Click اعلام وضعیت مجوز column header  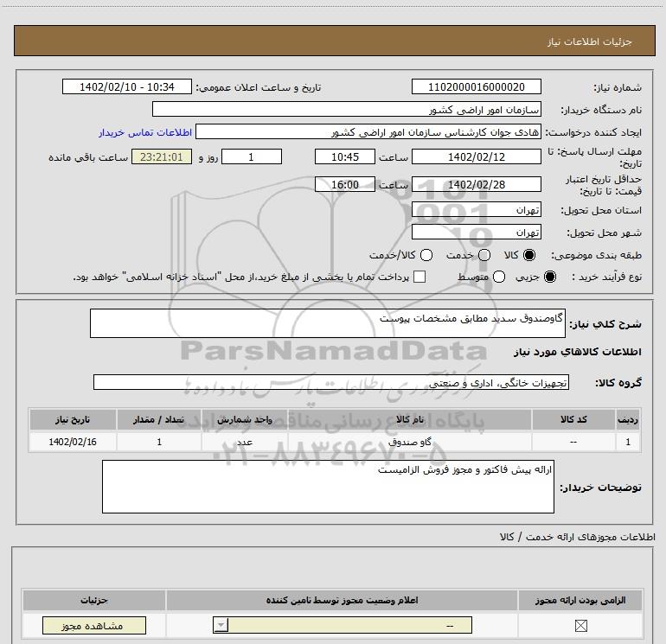tap(342, 600)
